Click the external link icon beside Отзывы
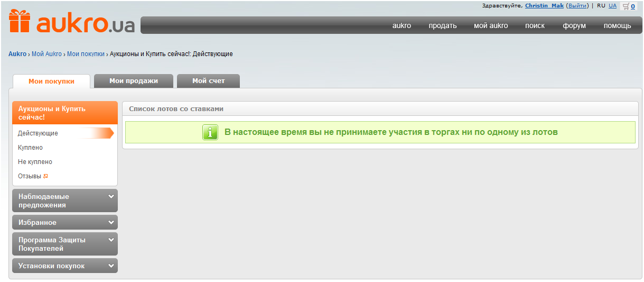This screenshot has height=282, width=644. click(x=45, y=176)
